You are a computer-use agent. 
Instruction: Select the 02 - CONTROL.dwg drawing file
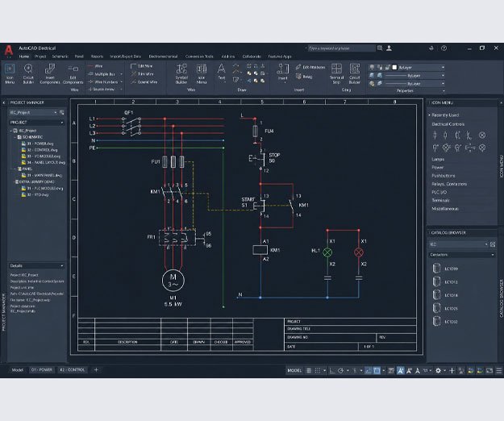40,150
